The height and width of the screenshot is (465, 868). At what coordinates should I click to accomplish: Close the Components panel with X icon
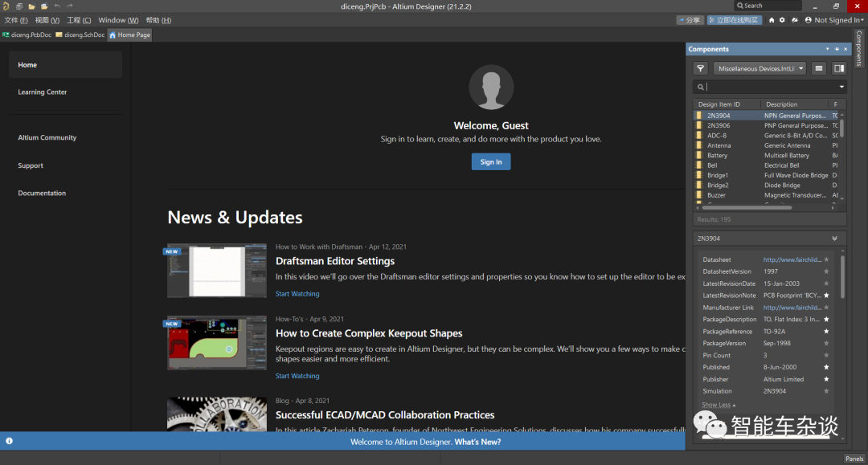pyautogui.click(x=845, y=49)
